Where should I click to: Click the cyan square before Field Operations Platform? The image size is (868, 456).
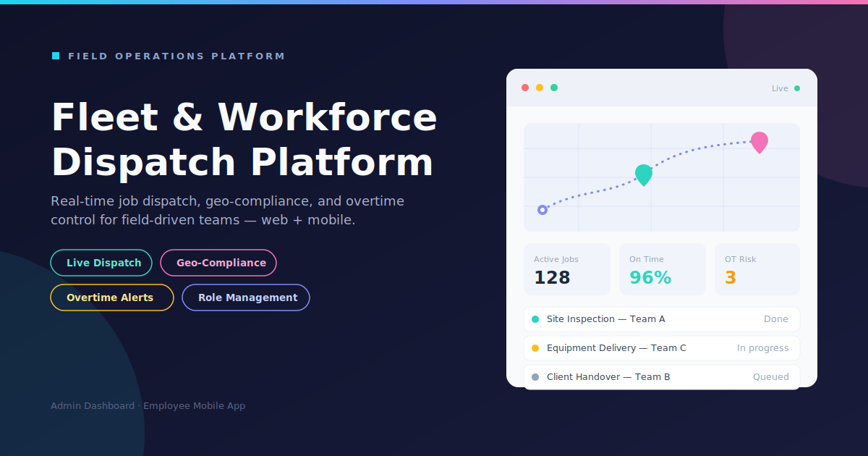pyautogui.click(x=56, y=56)
